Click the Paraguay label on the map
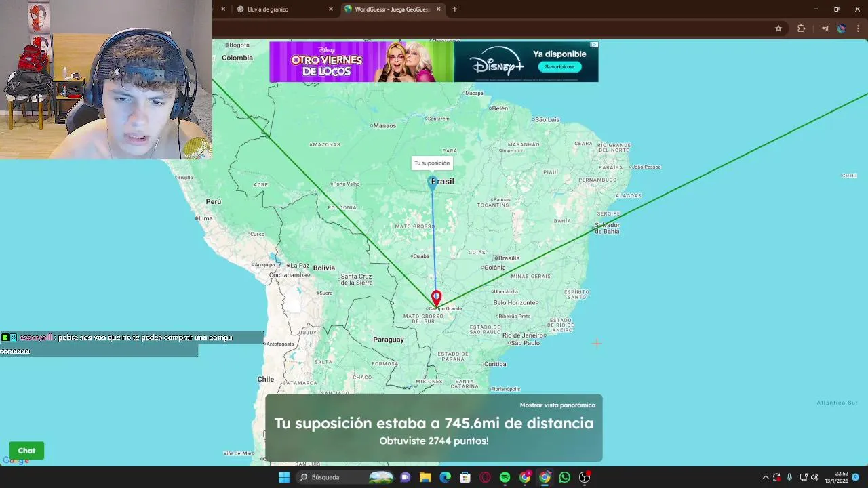Screen dimensions: 868x488 (x=389, y=339)
